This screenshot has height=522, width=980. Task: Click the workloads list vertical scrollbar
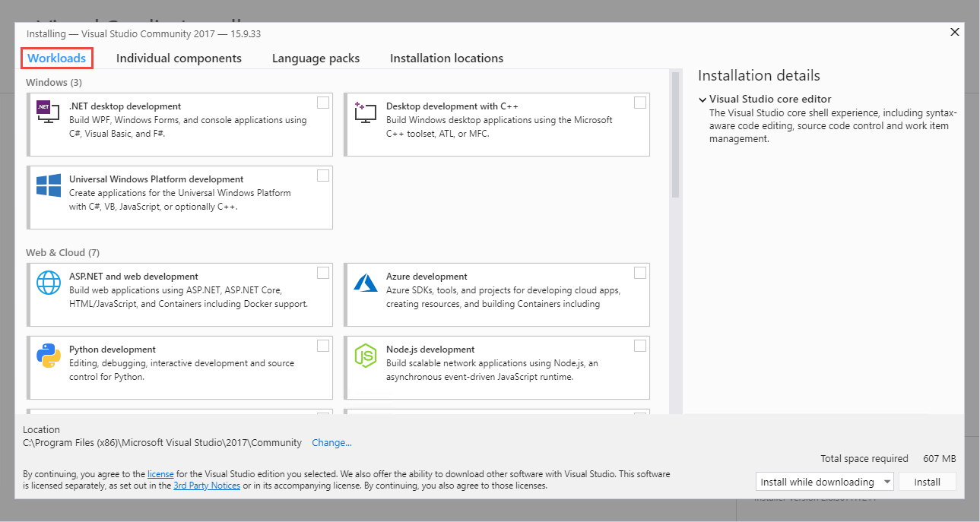tap(675, 137)
